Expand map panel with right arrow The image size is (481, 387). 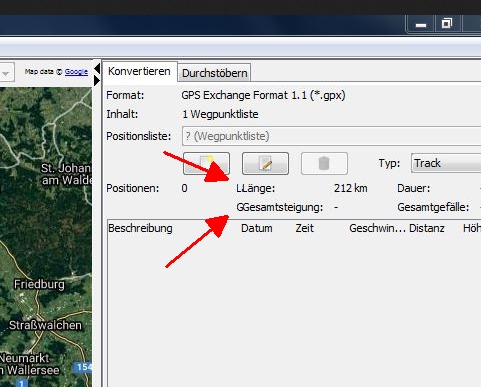[97, 81]
